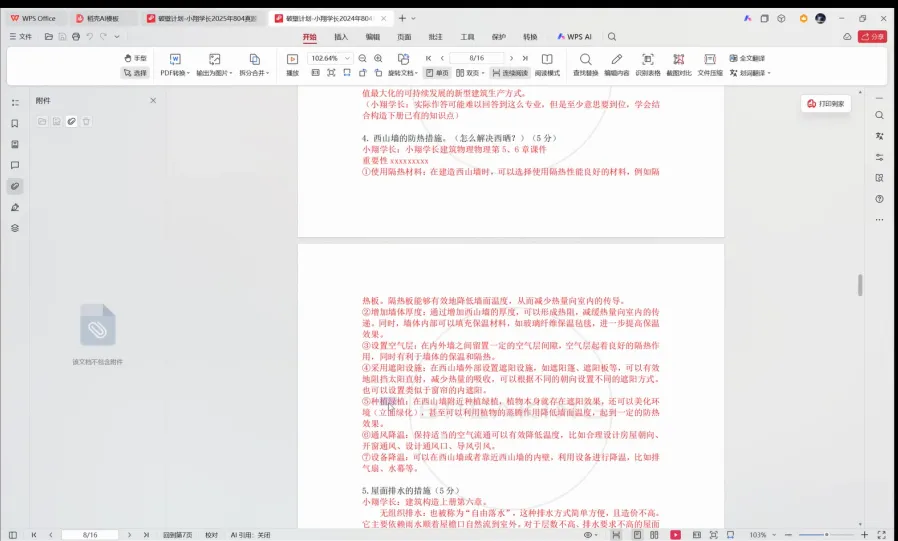
Task: Go to next page in toolbar
Action: coord(511,58)
